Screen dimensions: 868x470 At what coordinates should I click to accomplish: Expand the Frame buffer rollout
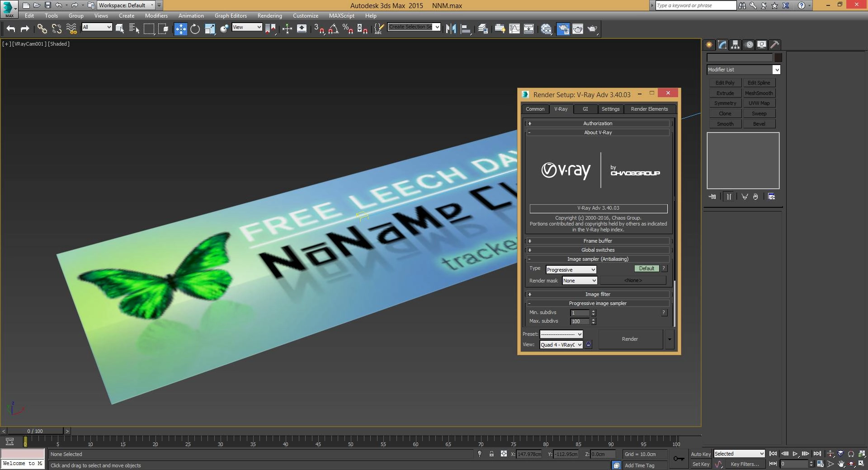click(598, 241)
